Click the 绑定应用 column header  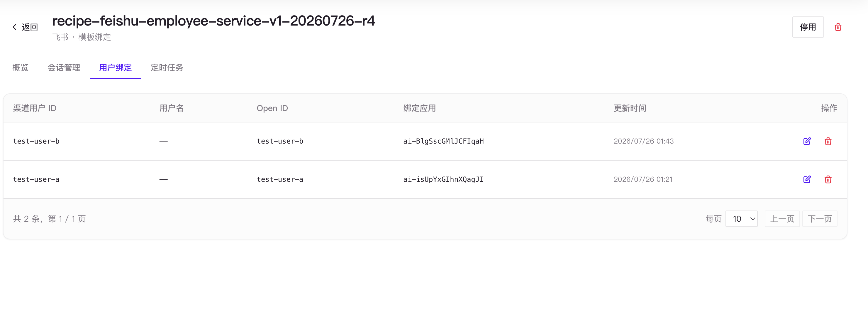(x=420, y=108)
